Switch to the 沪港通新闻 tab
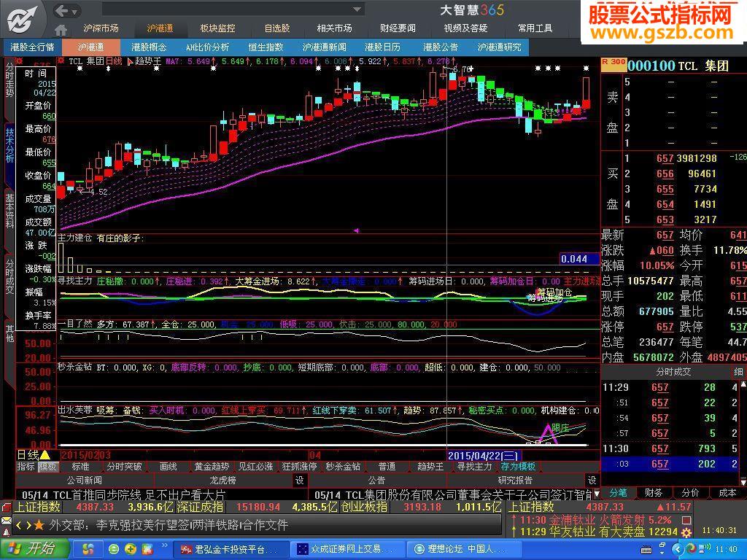Image resolution: width=747 pixels, height=560 pixels. click(x=325, y=47)
